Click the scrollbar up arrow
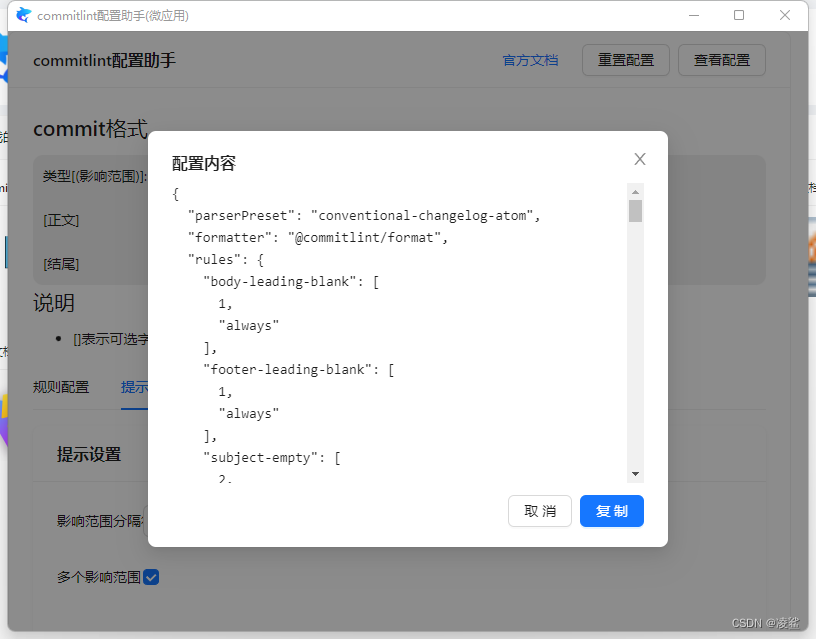Image resolution: width=816 pixels, height=639 pixels. click(x=635, y=190)
